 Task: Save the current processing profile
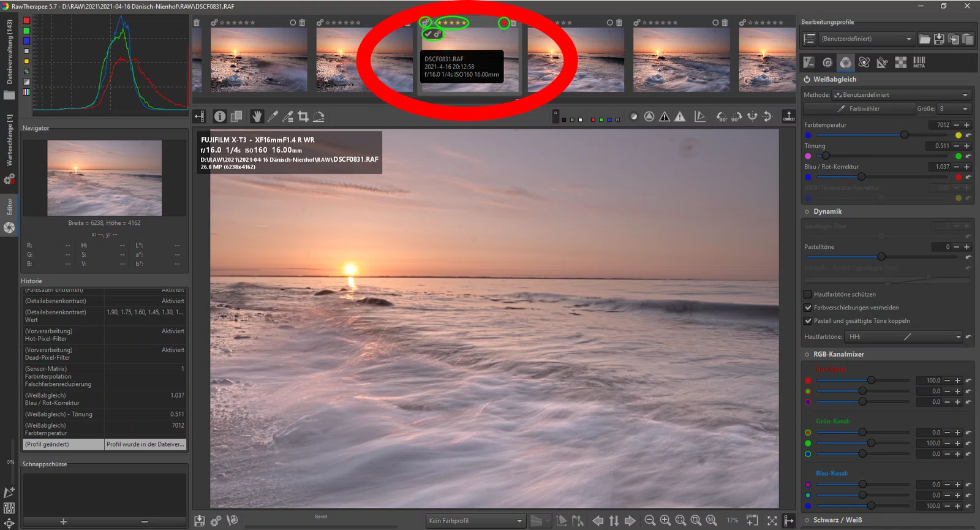(939, 39)
